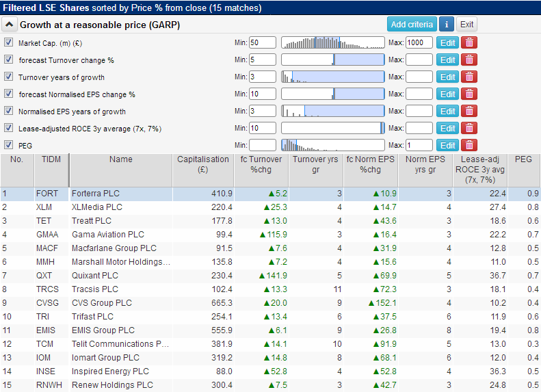The image size is (541, 392).
Task: Select the Iomart Group PLC row
Action: point(271,358)
